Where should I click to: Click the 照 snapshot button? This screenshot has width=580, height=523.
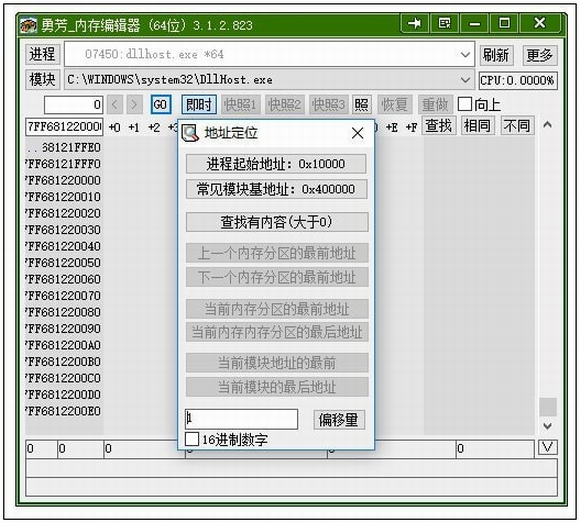(361, 105)
